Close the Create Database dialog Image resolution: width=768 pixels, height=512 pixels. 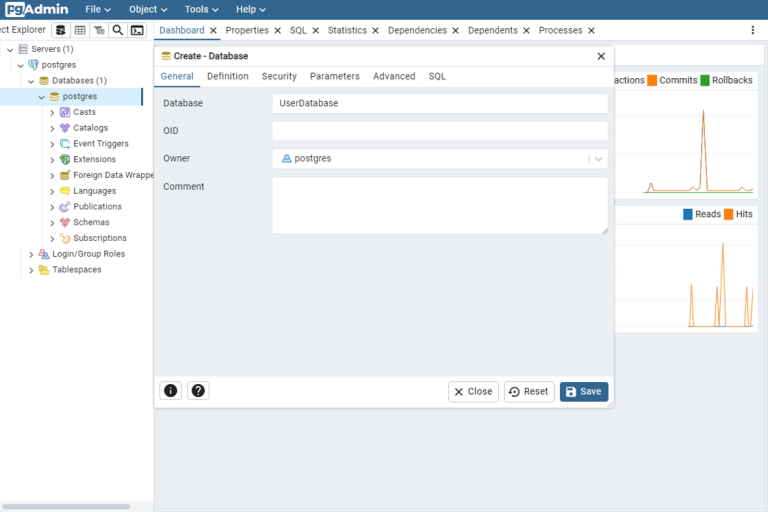[601, 56]
